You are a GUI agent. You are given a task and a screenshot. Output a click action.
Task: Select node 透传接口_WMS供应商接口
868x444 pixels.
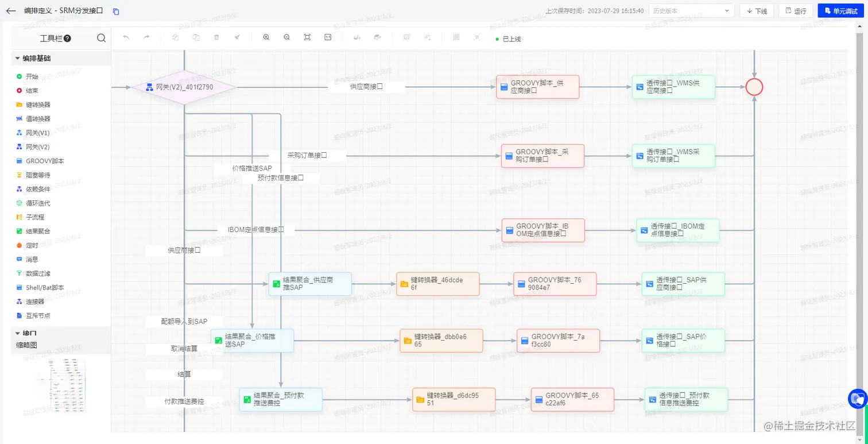pos(673,87)
